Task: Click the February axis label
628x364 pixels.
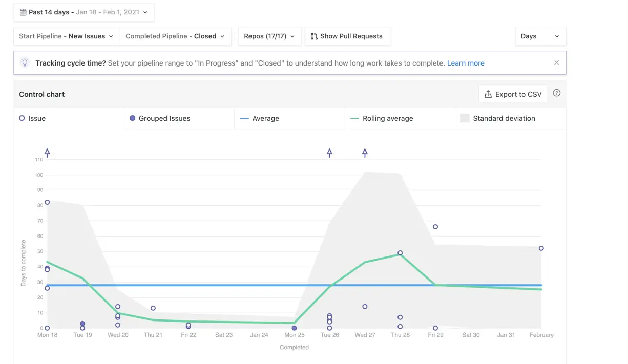Action: 541,335
